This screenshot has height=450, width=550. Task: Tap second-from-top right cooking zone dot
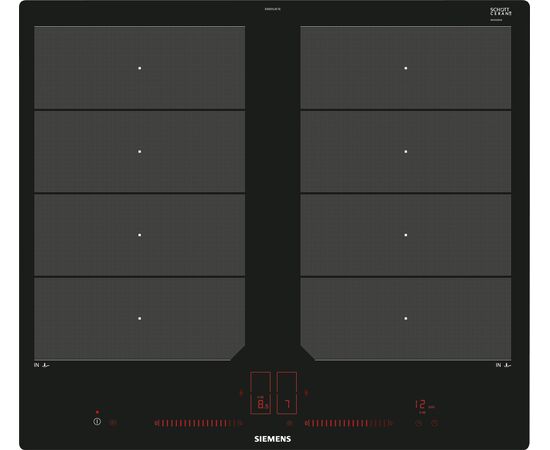(x=405, y=152)
